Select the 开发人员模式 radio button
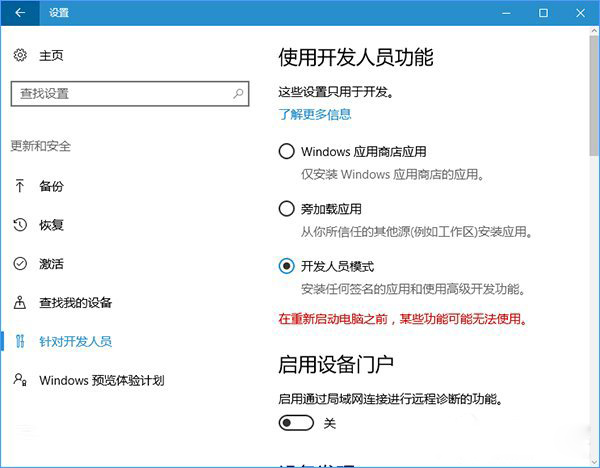600x468 pixels. (286, 266)
